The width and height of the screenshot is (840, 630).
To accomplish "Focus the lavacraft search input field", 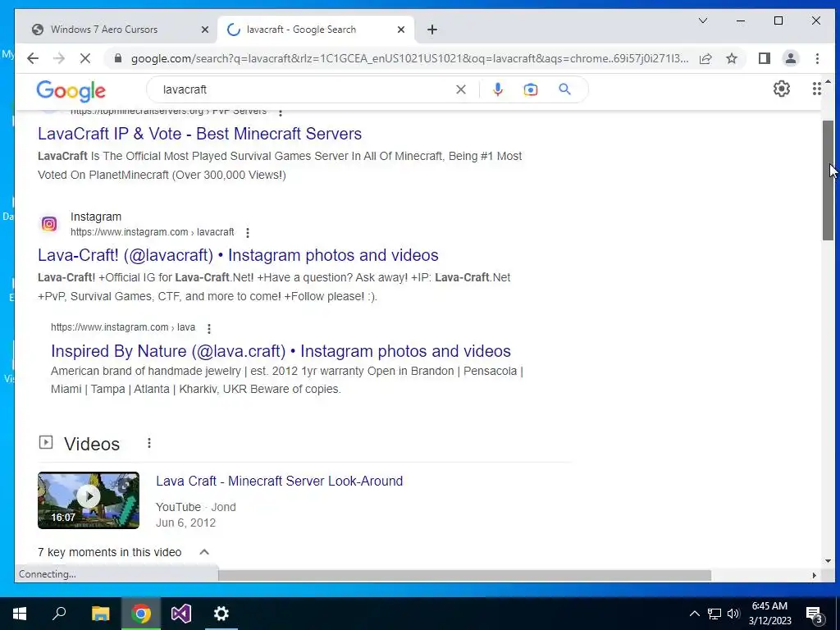I will coord(305,89).
